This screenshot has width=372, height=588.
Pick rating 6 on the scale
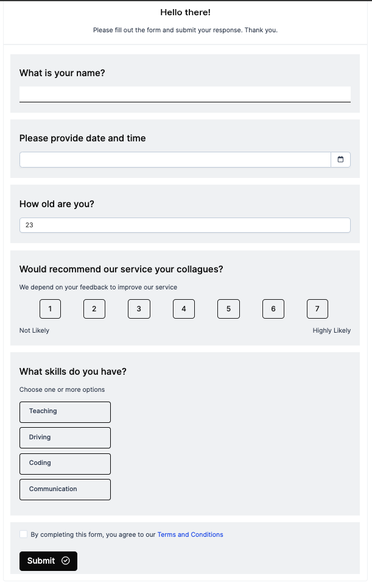tap(273, 309)
